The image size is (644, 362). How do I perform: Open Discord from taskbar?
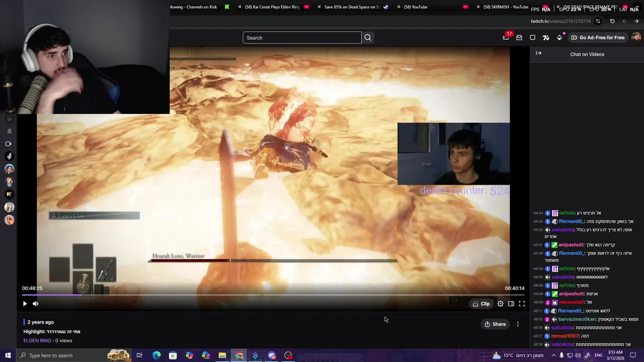(x=272, y=355)
